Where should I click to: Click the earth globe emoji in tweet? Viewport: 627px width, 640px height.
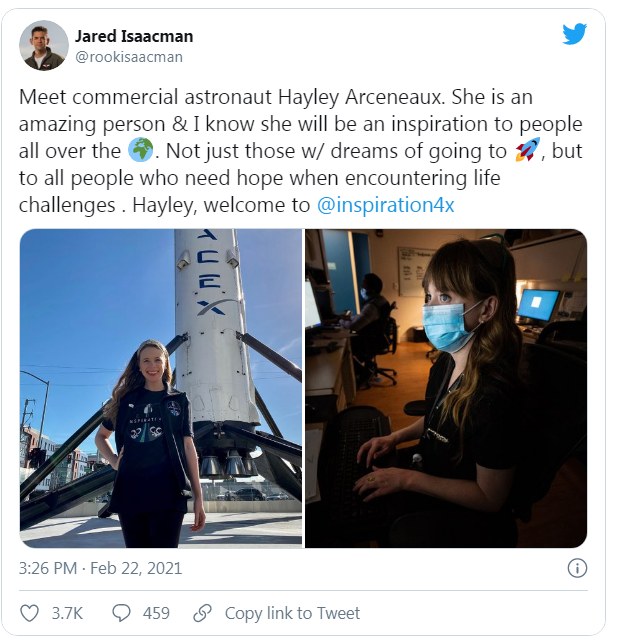(140, 150)
